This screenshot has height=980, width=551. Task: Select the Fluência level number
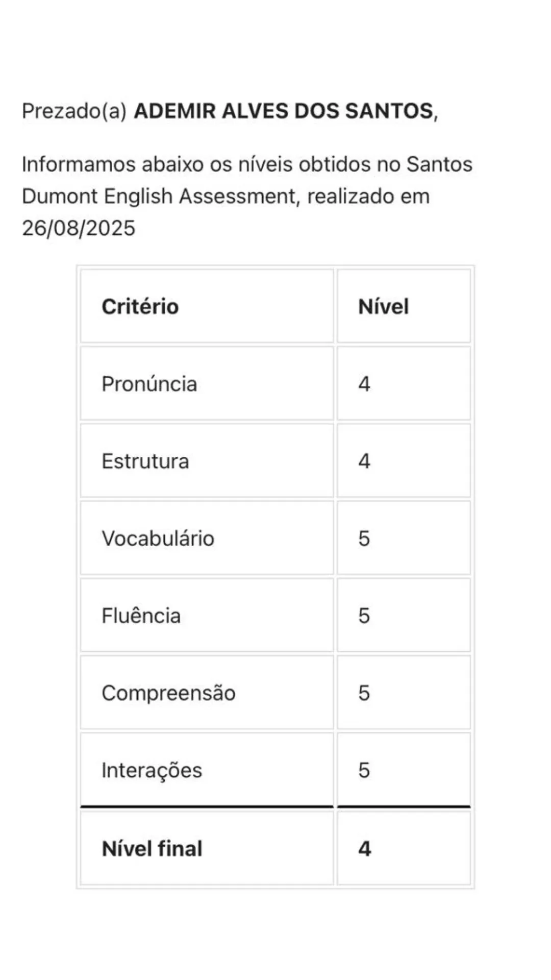coord(364,616)
